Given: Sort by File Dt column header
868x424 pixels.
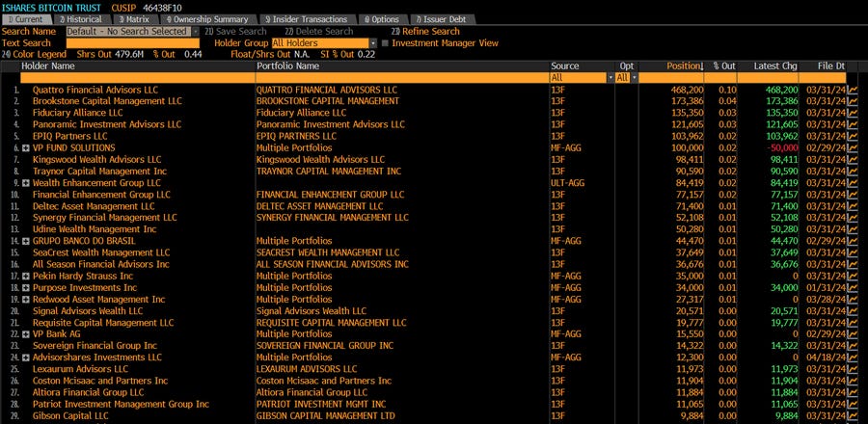Looking at the screenshot, I should point(831,66).
